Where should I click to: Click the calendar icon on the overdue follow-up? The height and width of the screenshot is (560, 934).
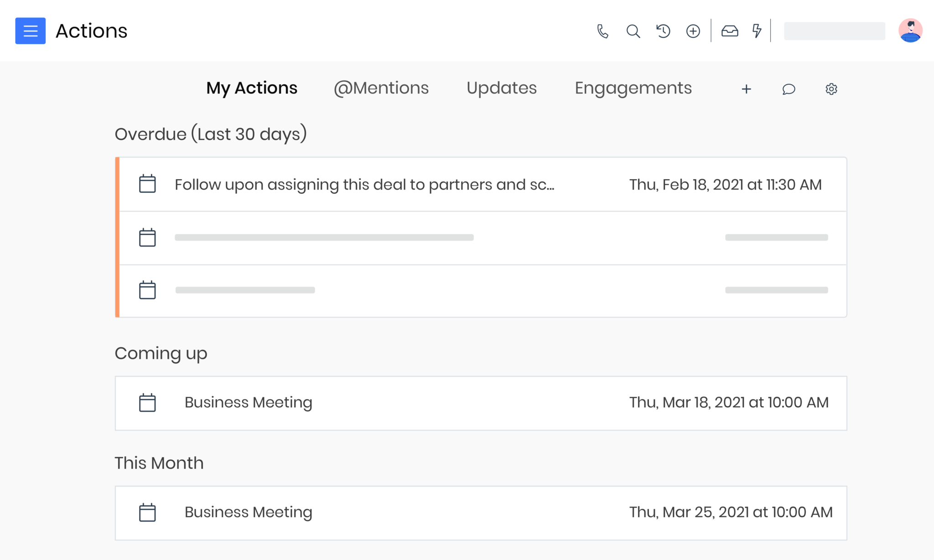pos(147,184)
